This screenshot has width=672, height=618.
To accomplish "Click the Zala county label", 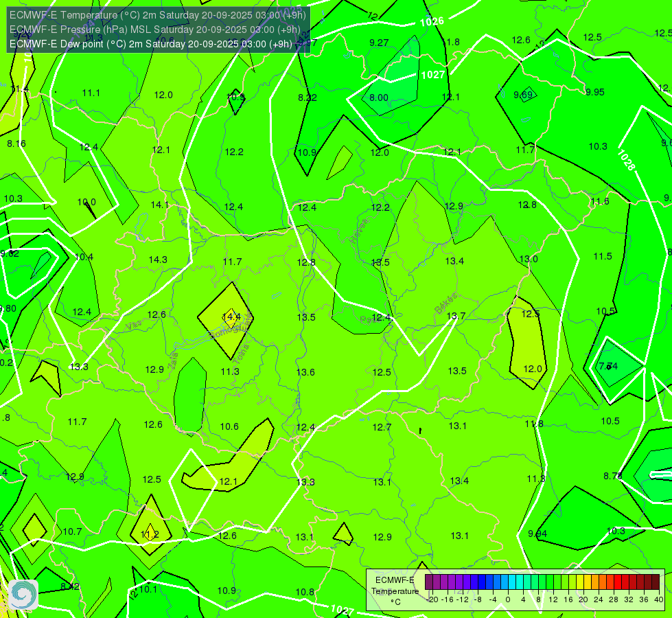I will 173,362.
